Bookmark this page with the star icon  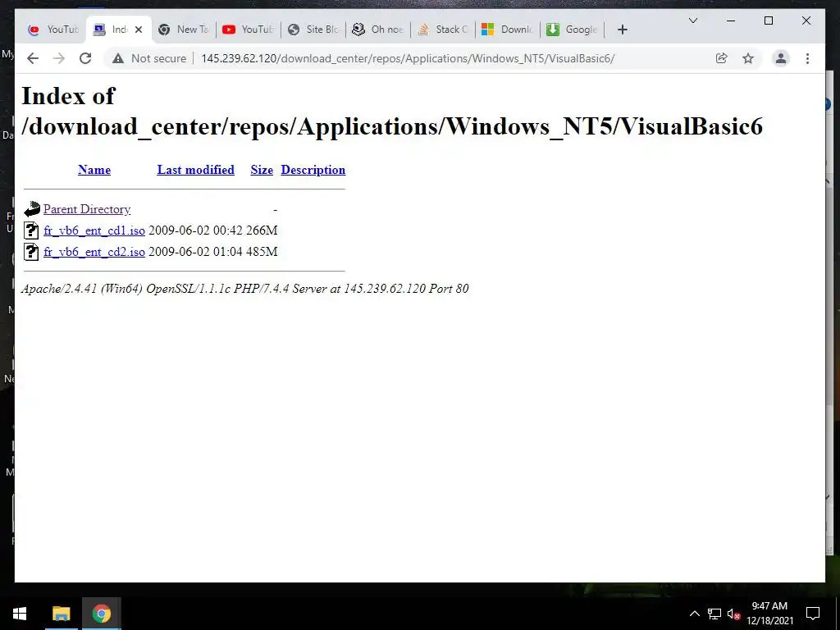tap(748, 58)
